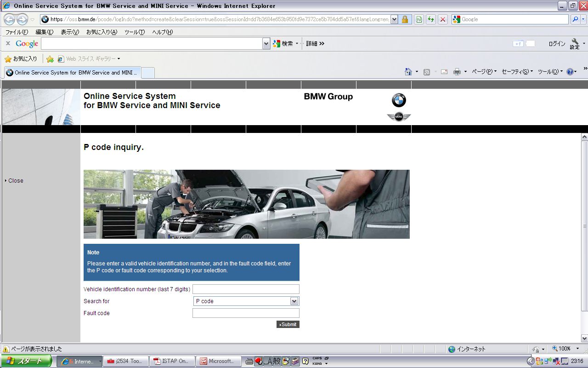Click the MINI winged logo
The image size is (588, 368).
[x=399, y=117]
